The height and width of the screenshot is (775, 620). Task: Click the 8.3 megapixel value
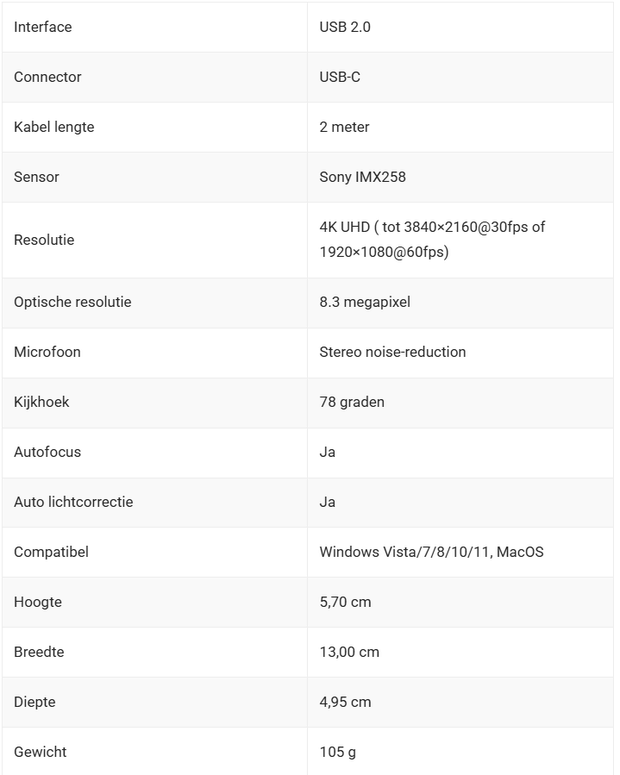364,302
